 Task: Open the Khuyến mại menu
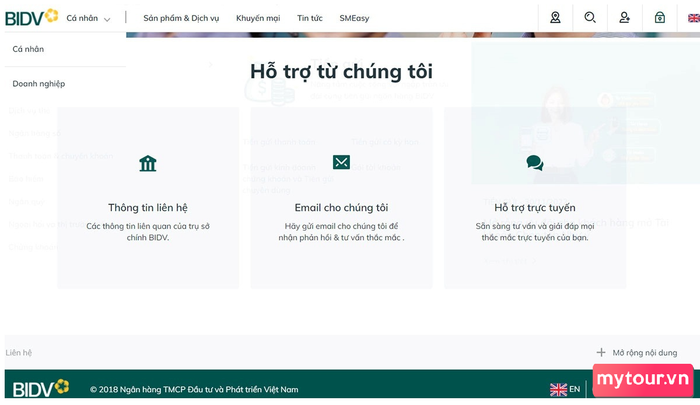[258, 18]
